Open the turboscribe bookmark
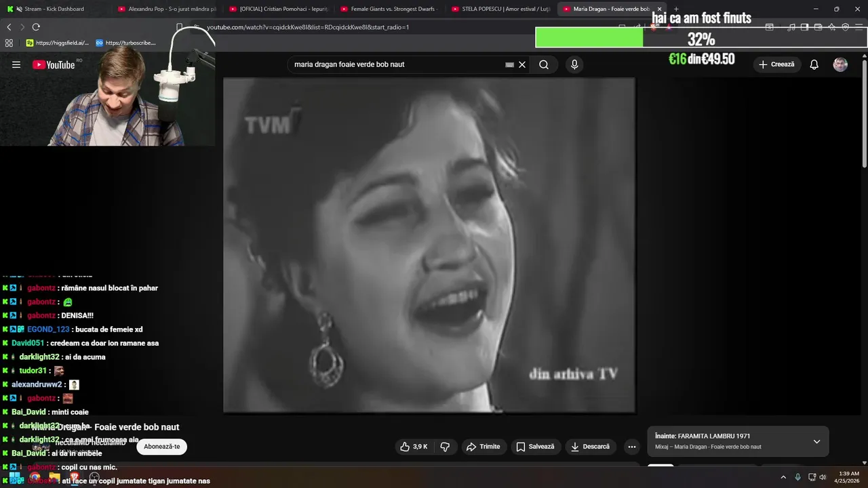 tap(125, 43)
